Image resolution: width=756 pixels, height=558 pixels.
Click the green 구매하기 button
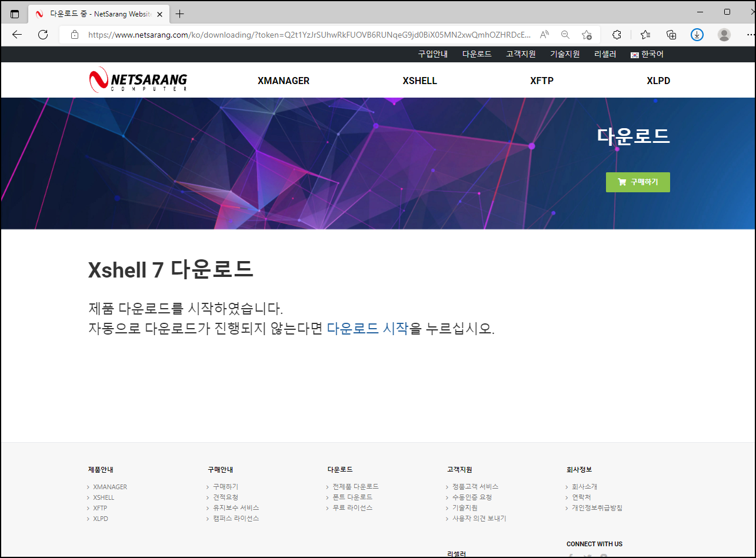[638, 182]
